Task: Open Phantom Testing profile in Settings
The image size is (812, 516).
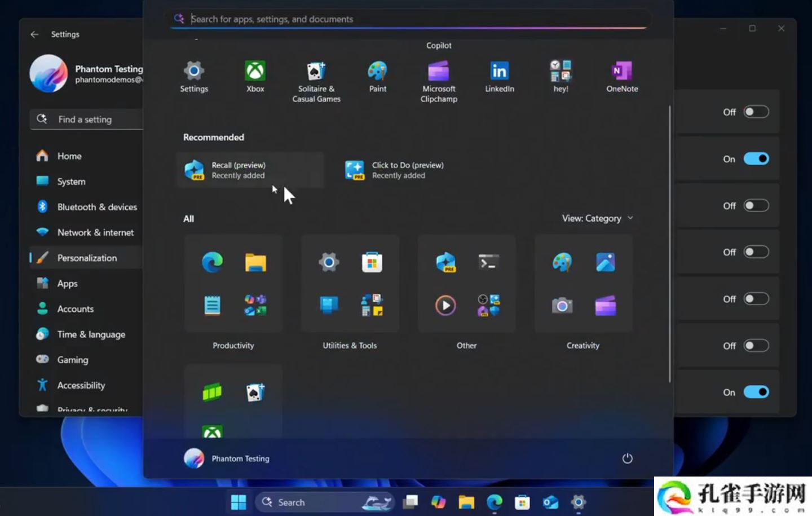Action: (x=86, y=73)
